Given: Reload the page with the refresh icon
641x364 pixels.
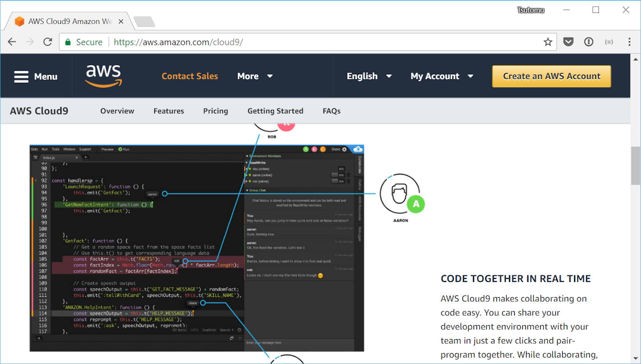Looking at the screenshot, I should pyautogui.click(x=48, y=42).
